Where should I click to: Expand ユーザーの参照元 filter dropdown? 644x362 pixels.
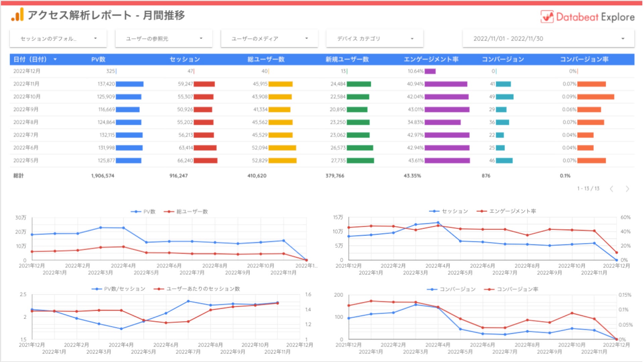(164, 39)
